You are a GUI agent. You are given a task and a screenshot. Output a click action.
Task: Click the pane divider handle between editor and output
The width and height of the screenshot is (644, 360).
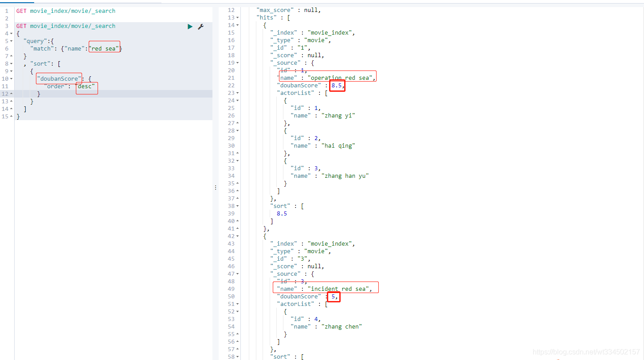pos(216,188)
